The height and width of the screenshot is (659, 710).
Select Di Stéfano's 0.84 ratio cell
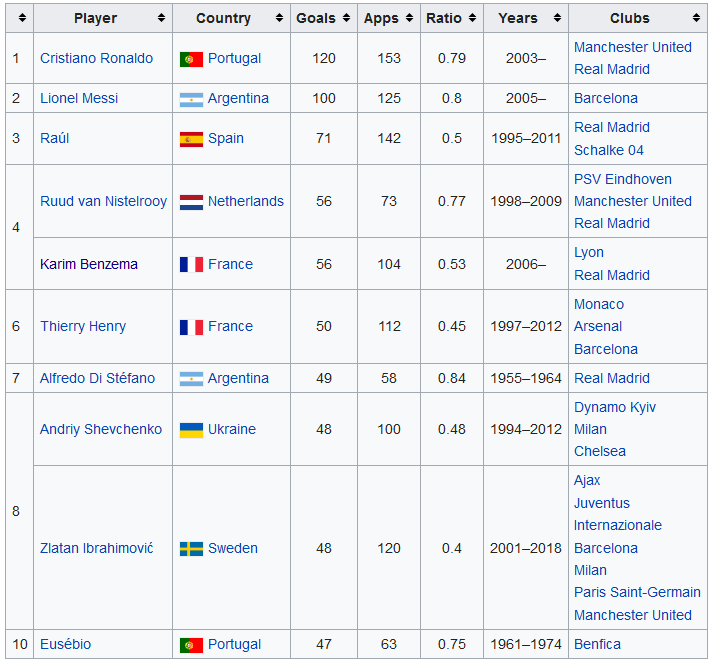452,378
